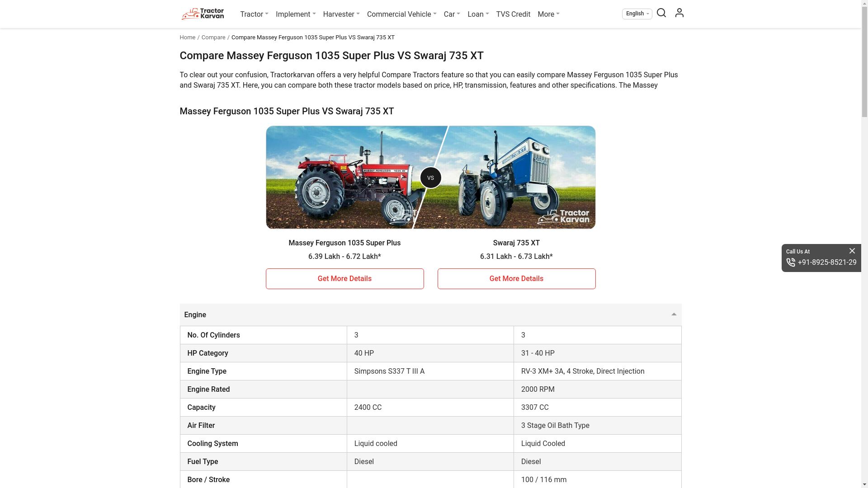This screenshot has width=868, height=488.
Task: Open the English language selector
Action: pyautogui.click(x=637, y=14)
